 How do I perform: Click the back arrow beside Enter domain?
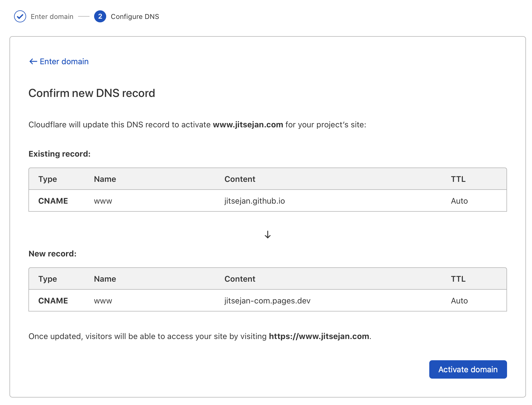[x=33, y=61]
